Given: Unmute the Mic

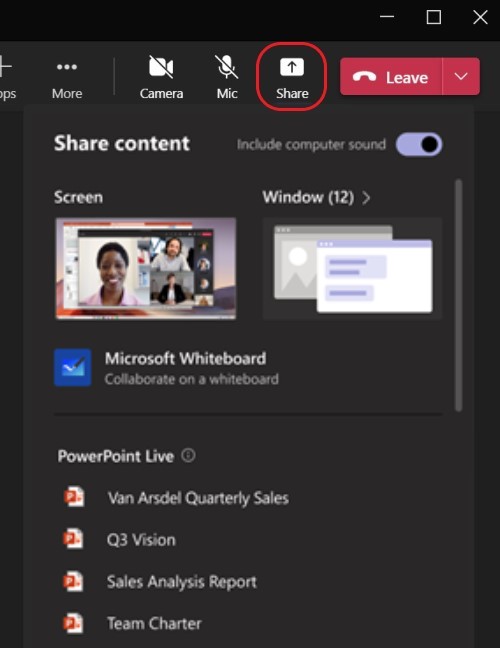Looking at the screenshot, I should coord(227,78).
